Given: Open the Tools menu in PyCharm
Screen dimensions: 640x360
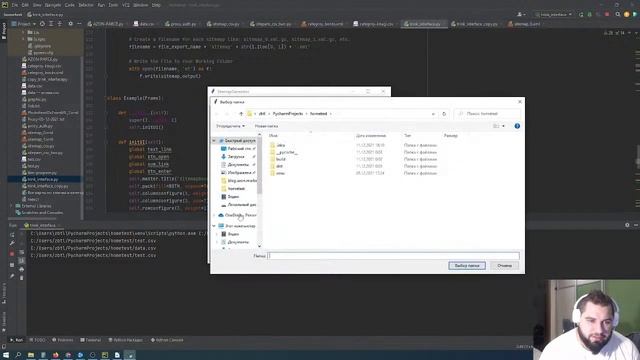Looking at the screenshot, I should coord(113,5).
